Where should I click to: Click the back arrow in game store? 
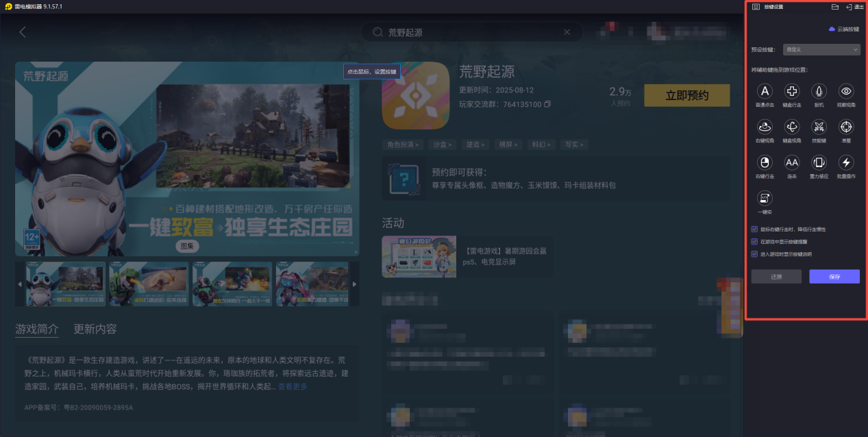23,32
